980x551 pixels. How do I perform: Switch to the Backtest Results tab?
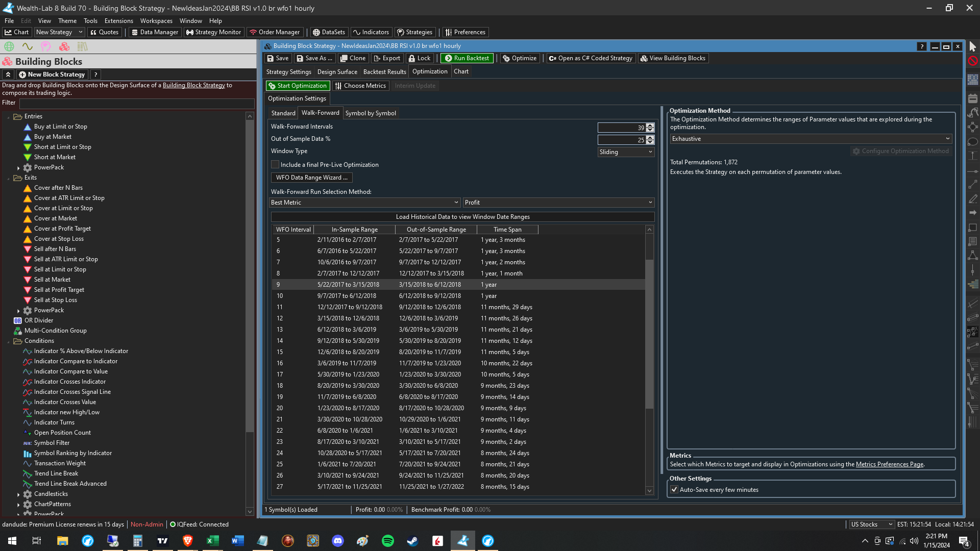click(x=384, y=72)
